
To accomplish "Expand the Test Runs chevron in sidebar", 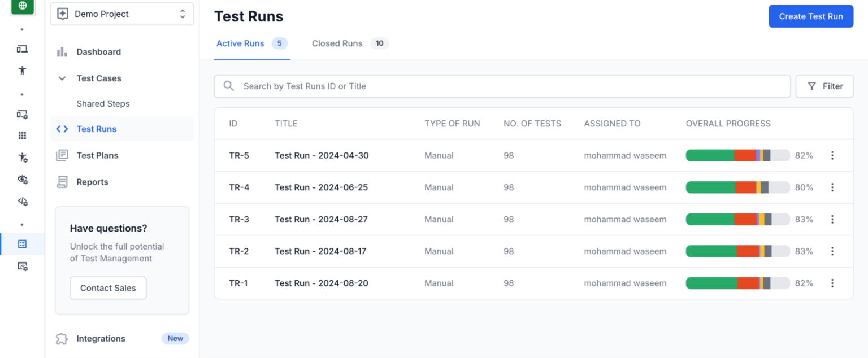I will 62,128.
